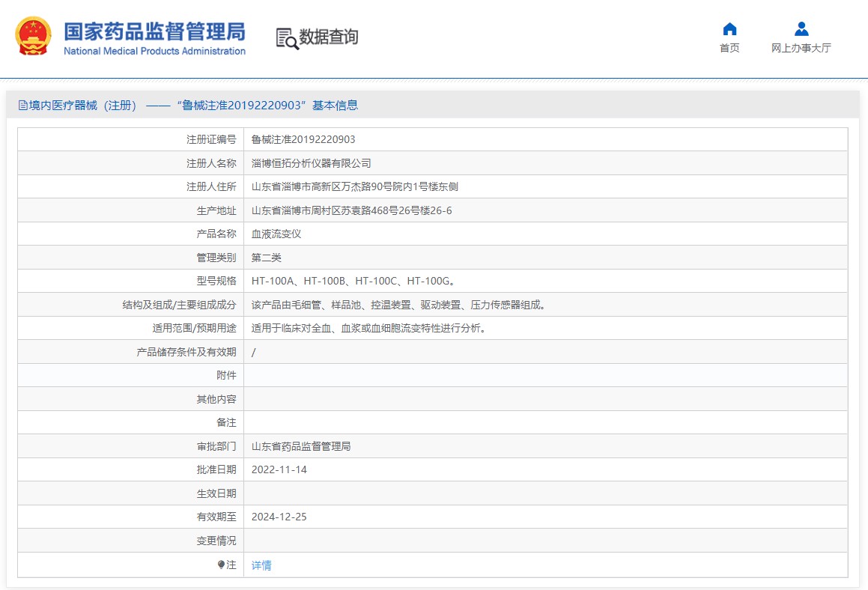Screen dimensions: 868x590
Task: Click the national emblem logo
Action: (x=33, y=36)
